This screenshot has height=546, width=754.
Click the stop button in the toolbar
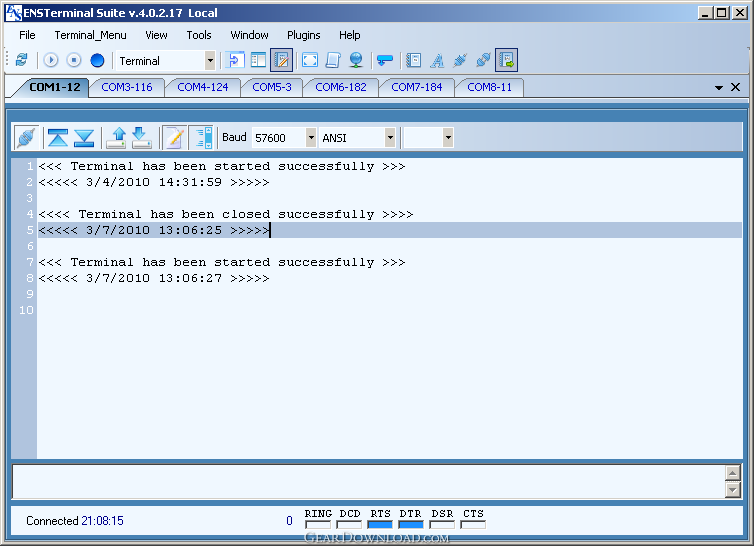click(74, 60)
